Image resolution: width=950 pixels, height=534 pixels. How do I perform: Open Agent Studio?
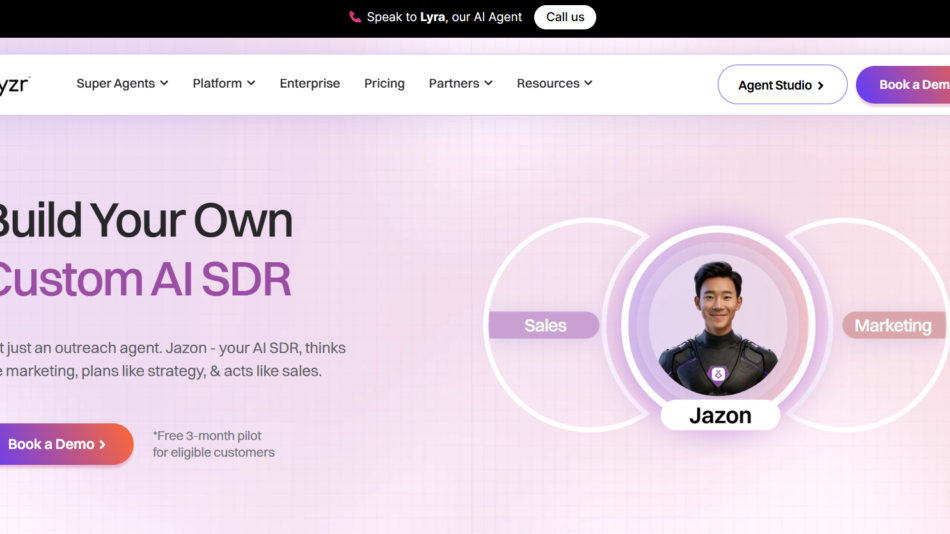(782, 85)
